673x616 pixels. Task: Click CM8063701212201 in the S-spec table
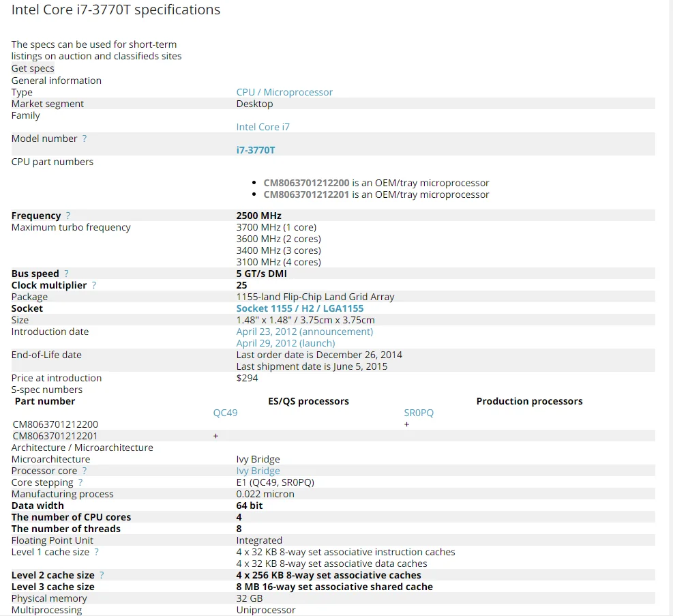55,436
